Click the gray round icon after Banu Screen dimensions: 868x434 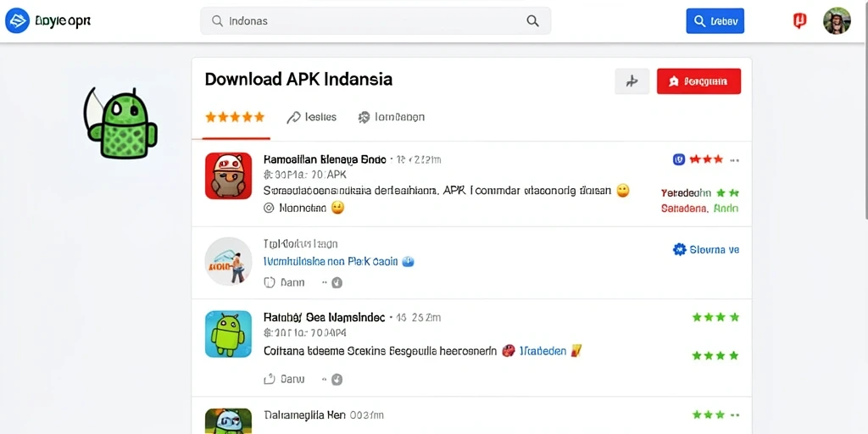coord(337,380)
